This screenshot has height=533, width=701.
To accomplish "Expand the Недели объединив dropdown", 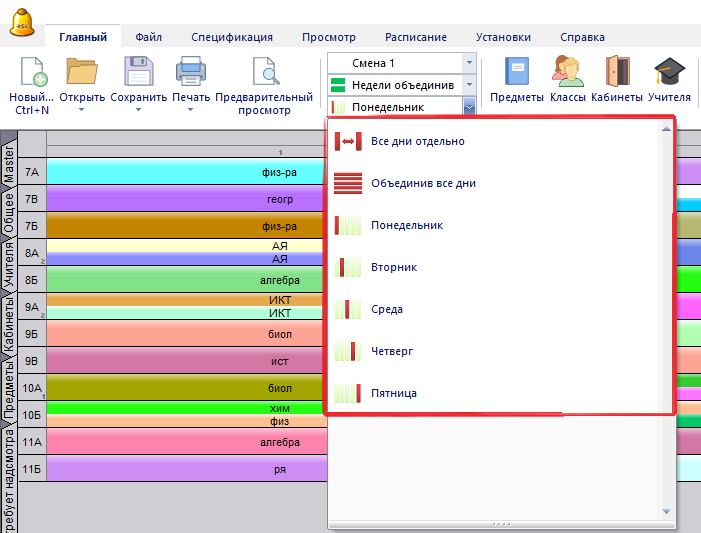I will click(468, 85).
